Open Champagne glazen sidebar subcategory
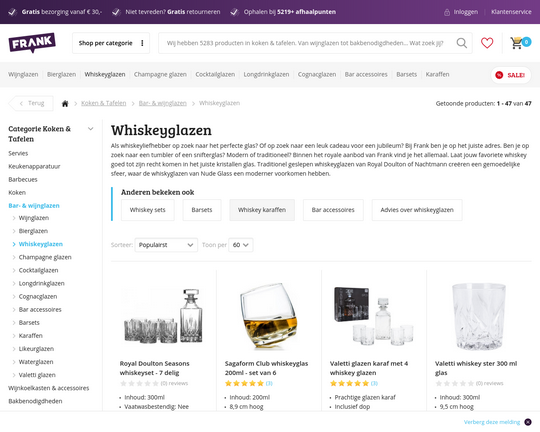The image size is (540, 432). tap(45, 257)
